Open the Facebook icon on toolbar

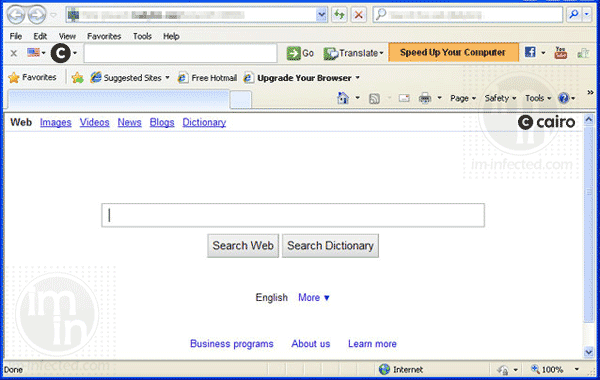(x=530, y=52)
